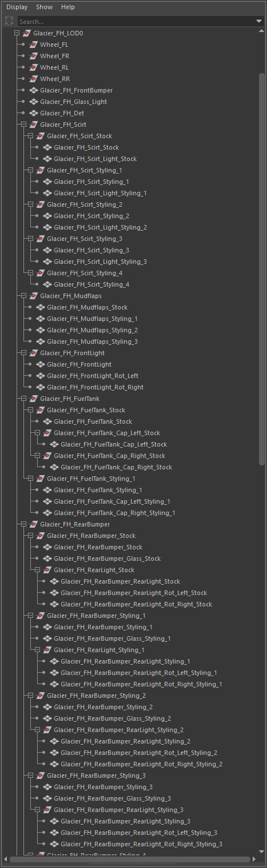267x868 pixels.
Task: Collapse the Glacier_FH_Mudflaps group
Action: point(24,296)
